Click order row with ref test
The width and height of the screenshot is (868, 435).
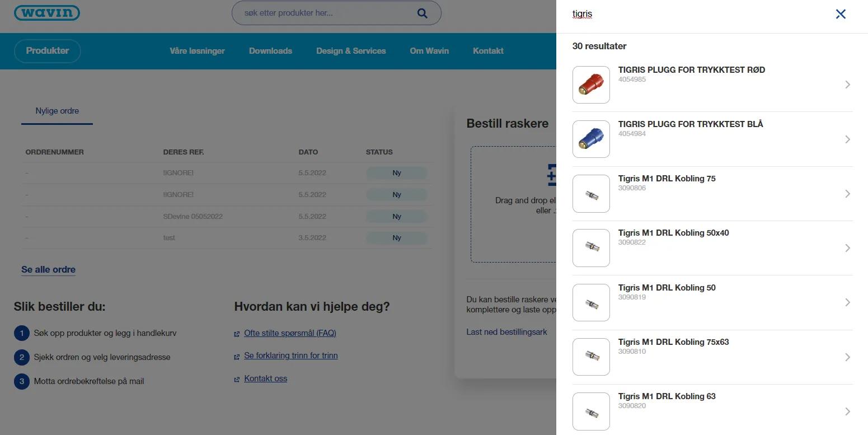pos(227,238)
